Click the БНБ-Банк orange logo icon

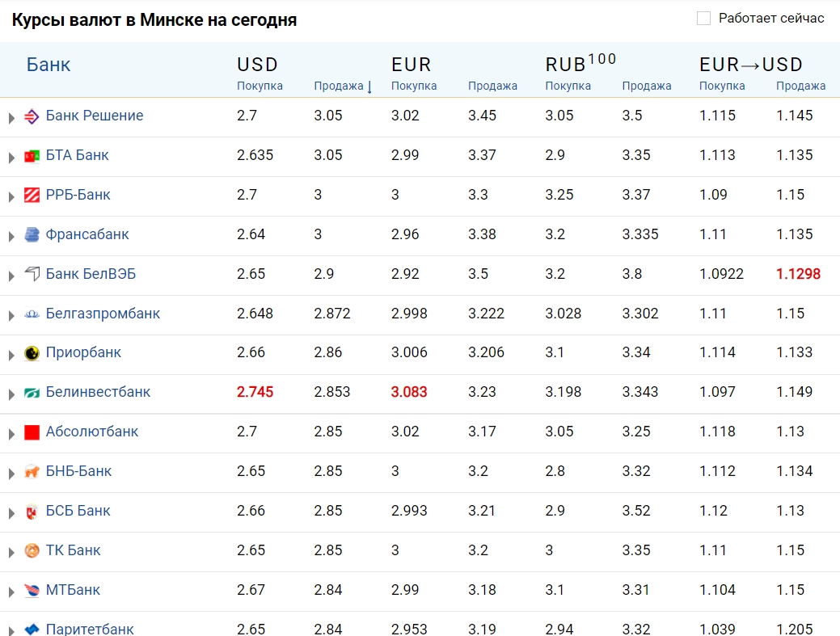[32, 472]
